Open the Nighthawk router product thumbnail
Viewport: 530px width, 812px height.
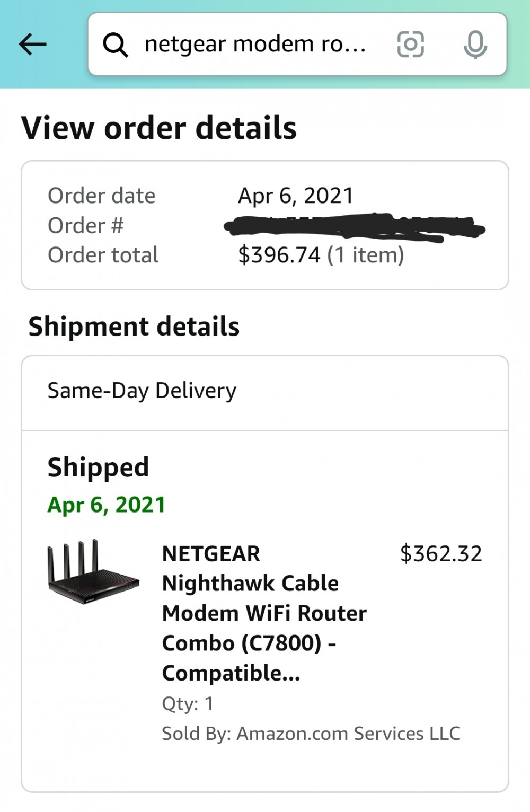tap(93, 572)
